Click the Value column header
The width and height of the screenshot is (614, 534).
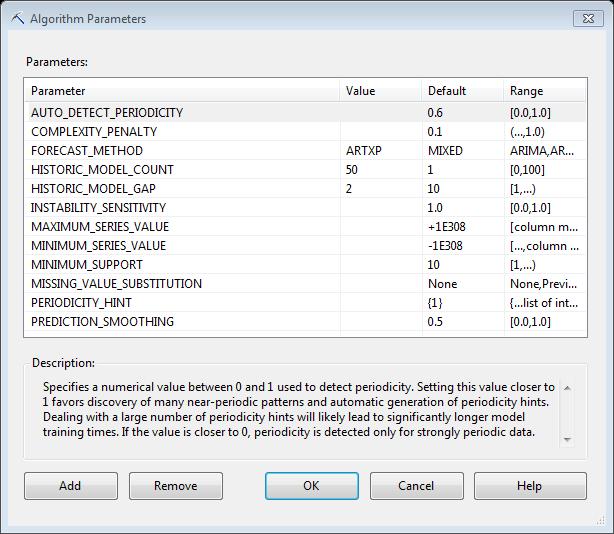[x=381, y=91]
